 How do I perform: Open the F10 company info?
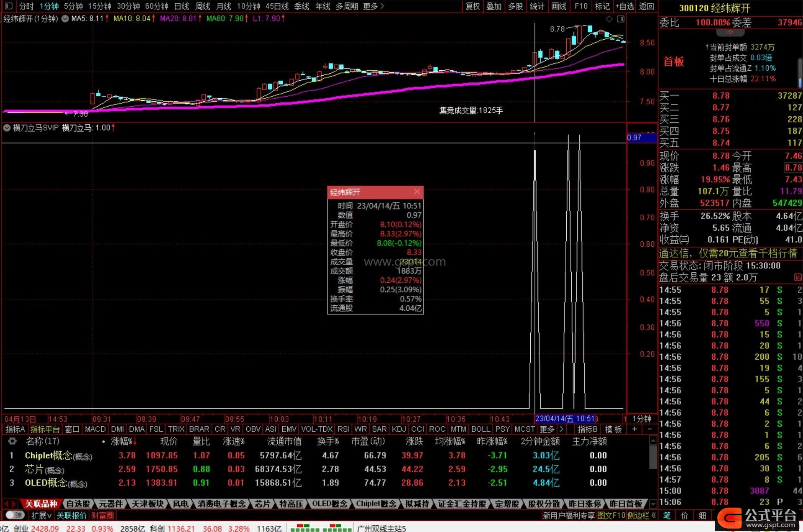(x=581, y=6)
